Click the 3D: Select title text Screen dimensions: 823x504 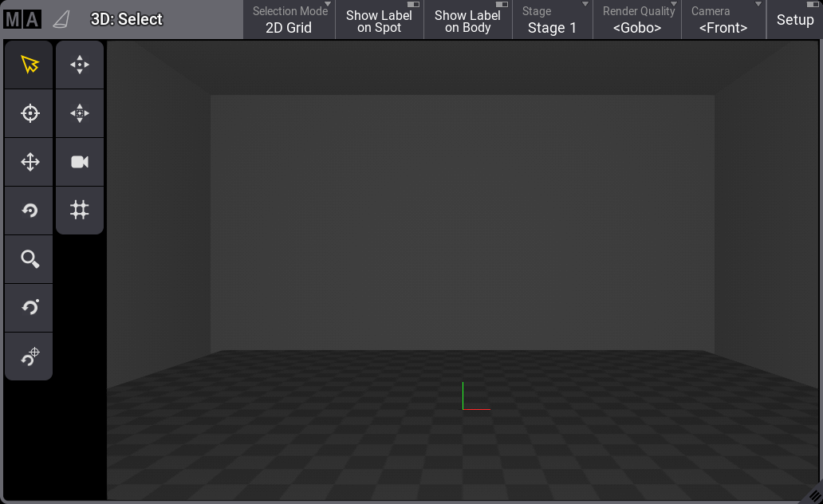click(x=126, y=20)
